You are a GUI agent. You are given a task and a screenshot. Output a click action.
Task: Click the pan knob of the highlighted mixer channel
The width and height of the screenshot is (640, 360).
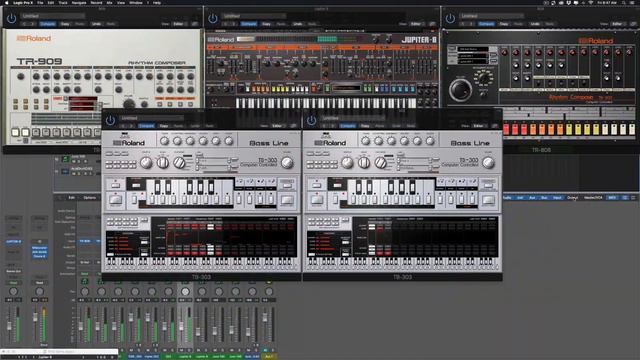185,291
